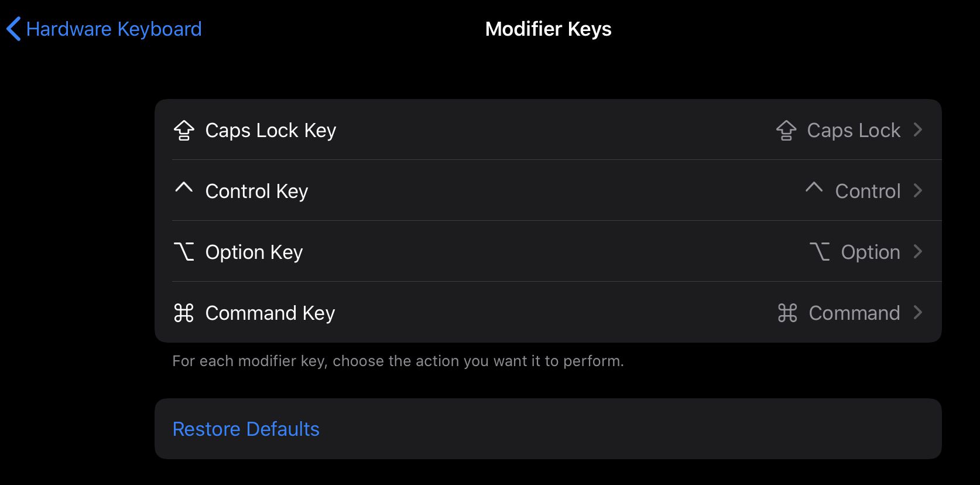Click the explanatory text below the modifier key list
Image resolution: width=980 pixels, height=485 pixels.
pyautogui.click(x=398, y=361)
